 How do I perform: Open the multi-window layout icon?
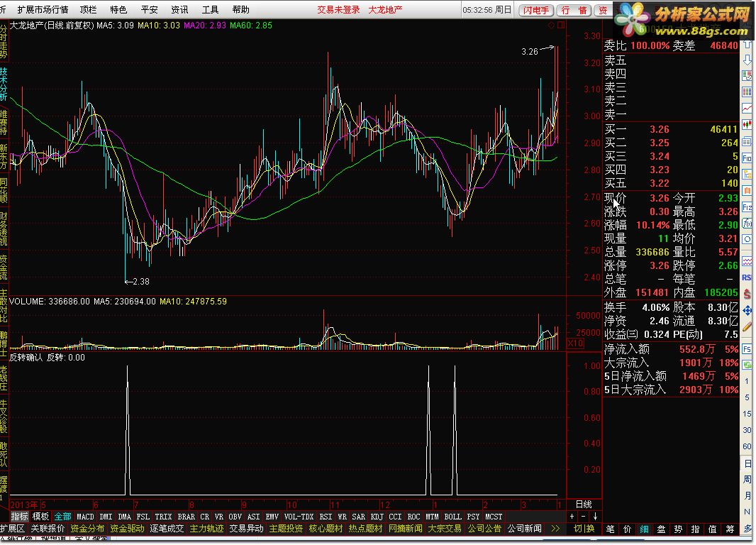(747, 141)
